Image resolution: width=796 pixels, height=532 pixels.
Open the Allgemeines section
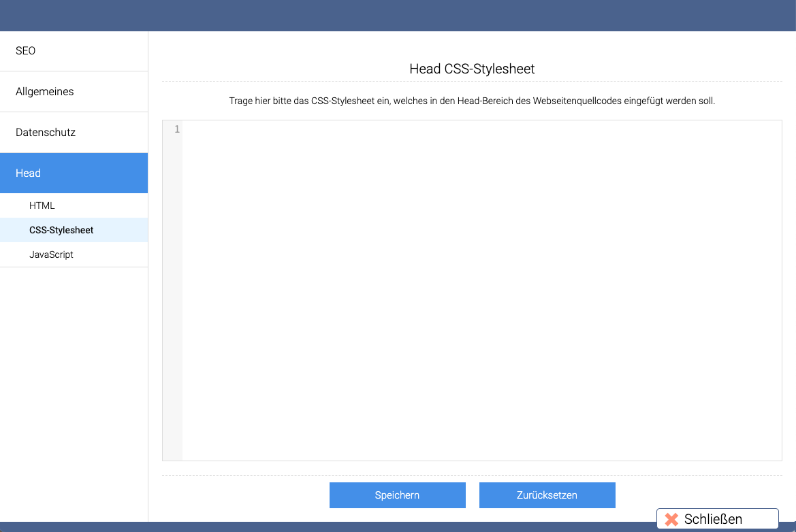[74, 92]
